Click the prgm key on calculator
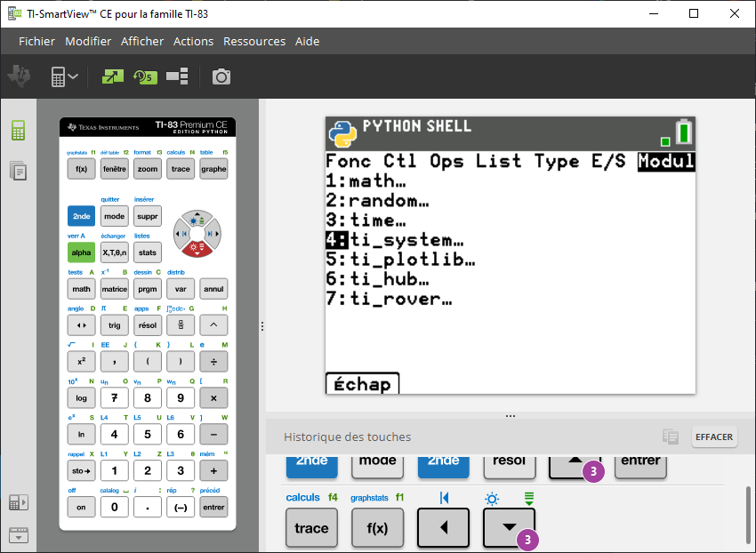Screen dimensions: 756x553 click(x=148, y=289)
